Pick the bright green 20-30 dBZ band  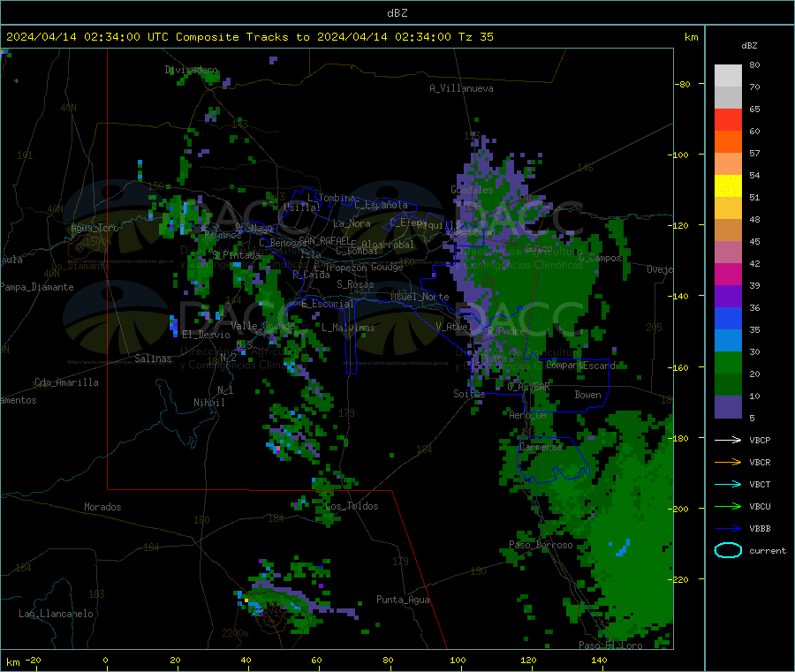point(728,362)
